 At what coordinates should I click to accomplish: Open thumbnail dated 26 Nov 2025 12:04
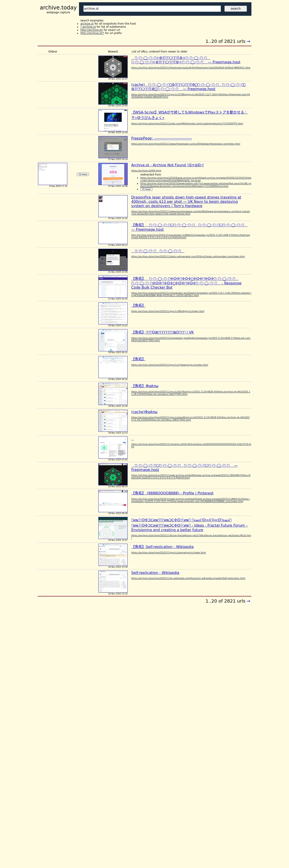pos(113,120)
